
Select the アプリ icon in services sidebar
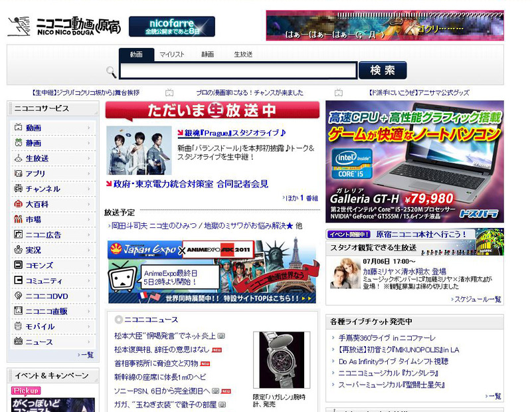tap(19, 173)
